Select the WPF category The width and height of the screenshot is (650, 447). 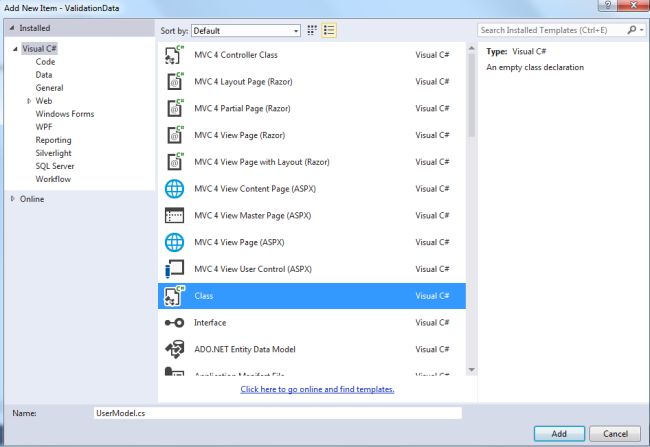[44, 127]
